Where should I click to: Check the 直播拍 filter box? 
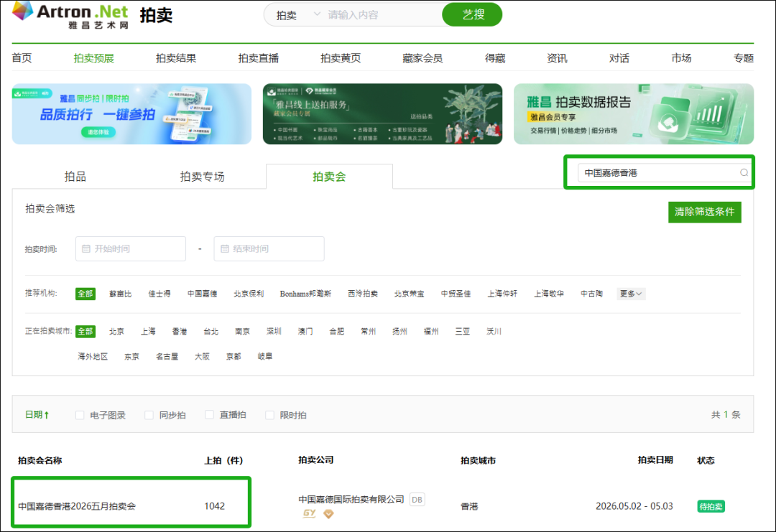point(209,415)
